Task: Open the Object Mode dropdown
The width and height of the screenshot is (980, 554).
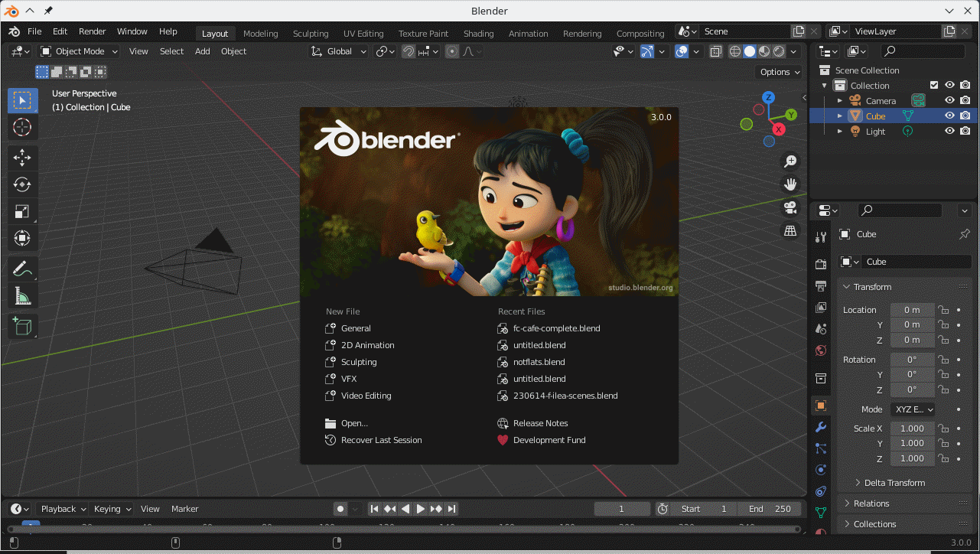Action: click(80, 51)
